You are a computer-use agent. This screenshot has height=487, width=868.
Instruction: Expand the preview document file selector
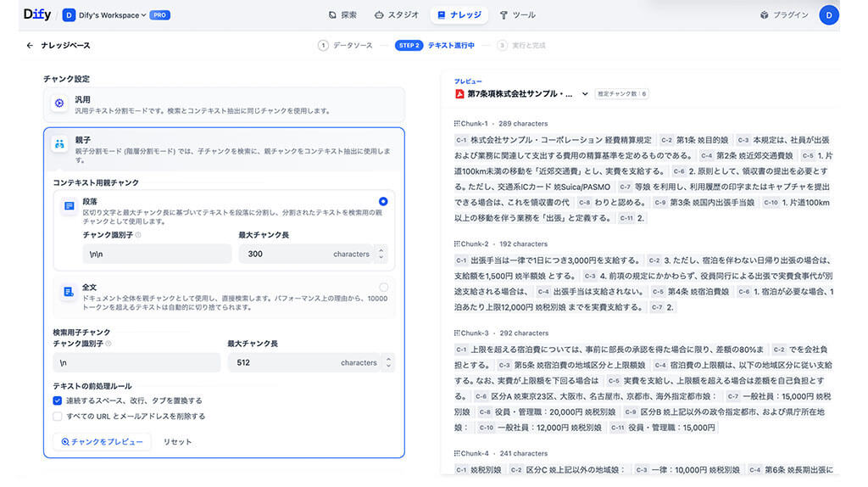coord(585,94)
